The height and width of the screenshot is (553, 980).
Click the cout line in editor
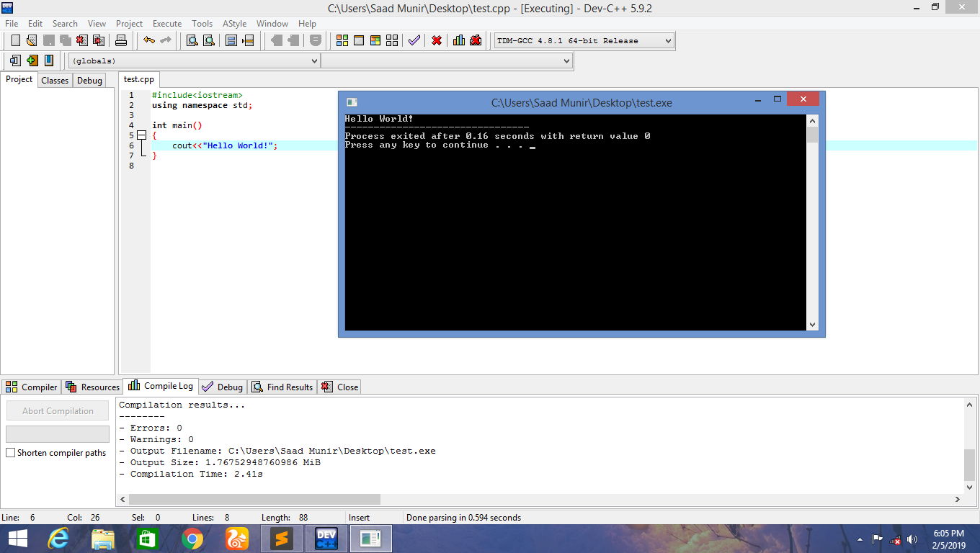(224, 145)
